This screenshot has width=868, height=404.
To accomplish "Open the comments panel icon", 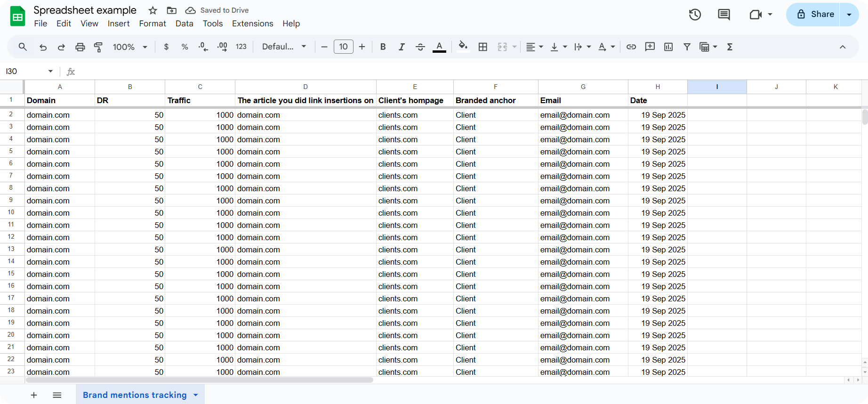I will tap(724, 15).
